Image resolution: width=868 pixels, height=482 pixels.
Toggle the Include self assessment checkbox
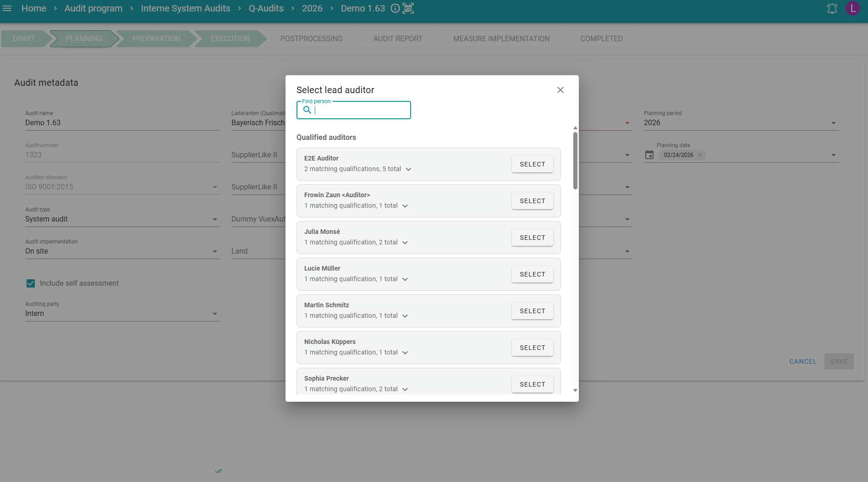coord(31,283)
